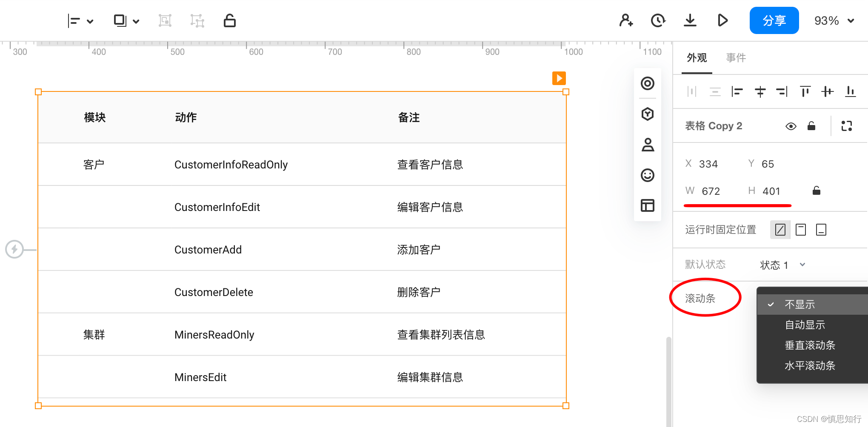Click the CustomerAdd cell
The image size is (868, 427).
tap(208, 250)
